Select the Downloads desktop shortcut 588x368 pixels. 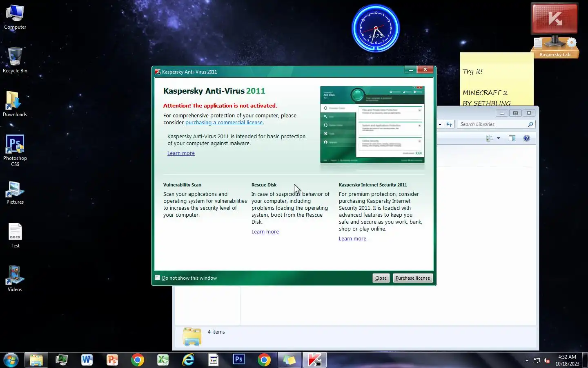[x=15, y=104]
